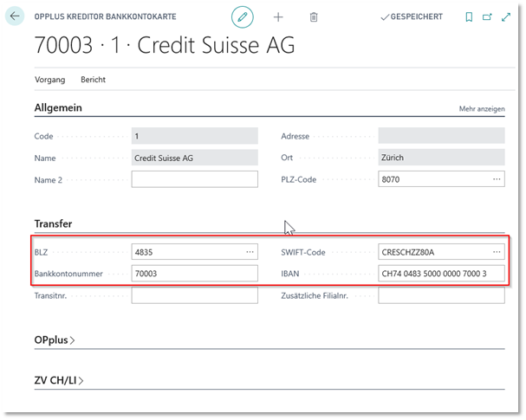Delete record using trash icon
Image resolution: width=526 pixels, height=420 pixels.
[x=314, y=16]
